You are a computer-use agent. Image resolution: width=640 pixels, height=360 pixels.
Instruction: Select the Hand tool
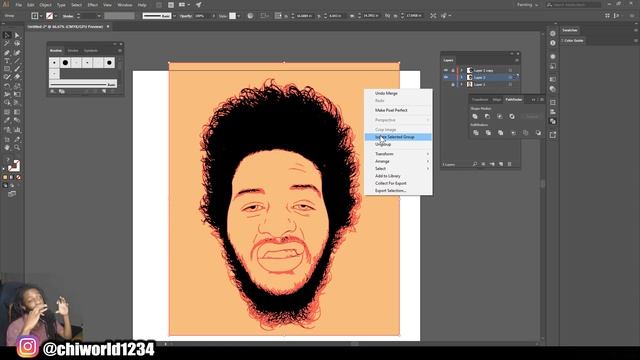coord(7,147)
